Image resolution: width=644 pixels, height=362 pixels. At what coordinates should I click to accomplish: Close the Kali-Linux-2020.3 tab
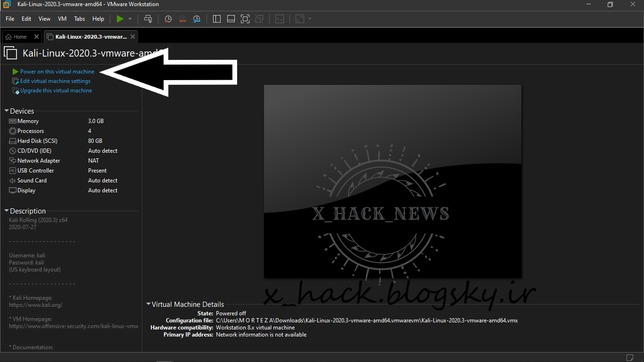(x=132, y=37)
